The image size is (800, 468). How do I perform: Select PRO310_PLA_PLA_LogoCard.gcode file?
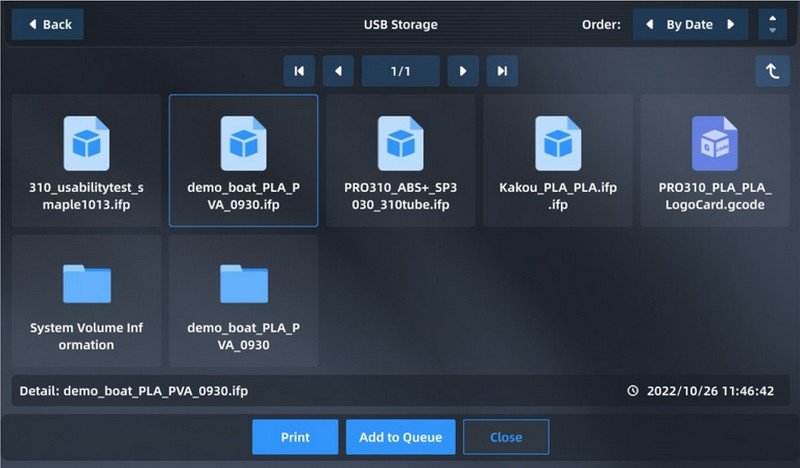(715, 160)
